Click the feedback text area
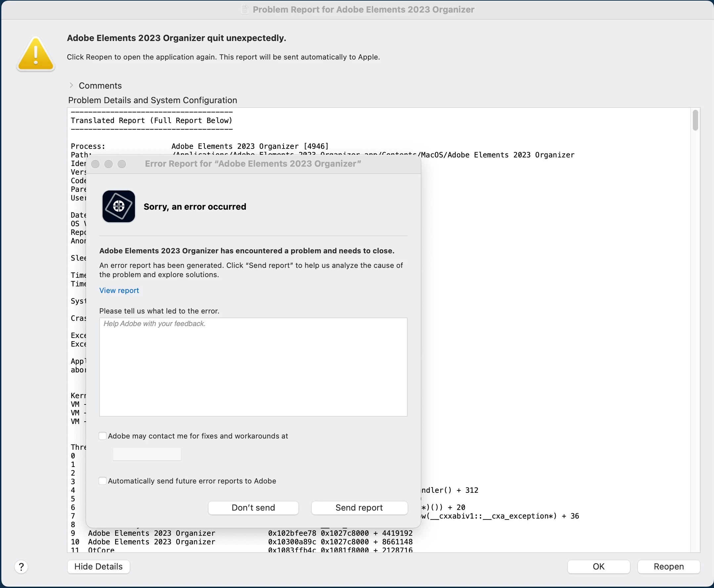The width and height of the screenshot is (714, 588). 253,367
